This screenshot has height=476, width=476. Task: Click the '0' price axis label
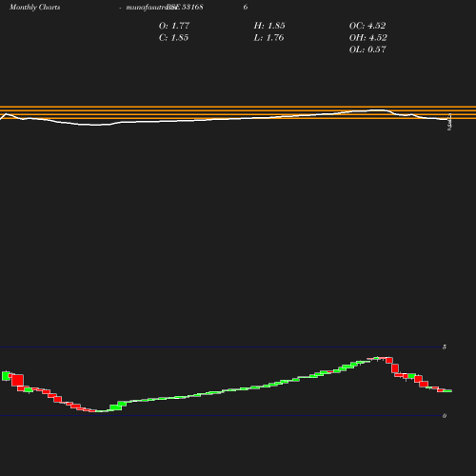click(445, 416)
